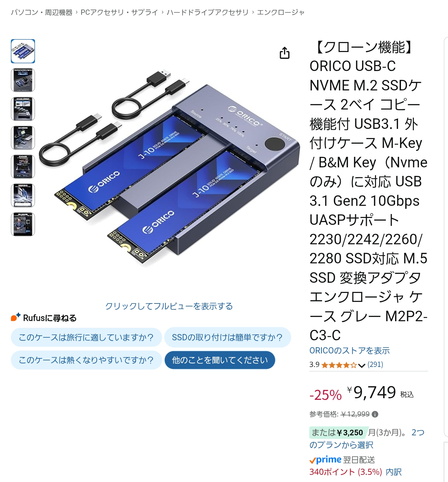
Task: Click the reference price info icon
Action: coord(375,414)
